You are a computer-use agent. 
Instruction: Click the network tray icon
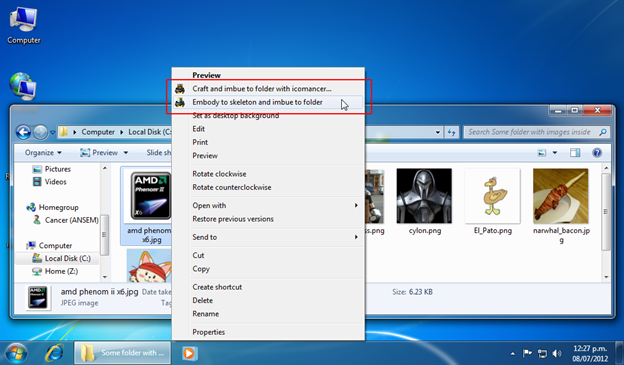(542, 353)
